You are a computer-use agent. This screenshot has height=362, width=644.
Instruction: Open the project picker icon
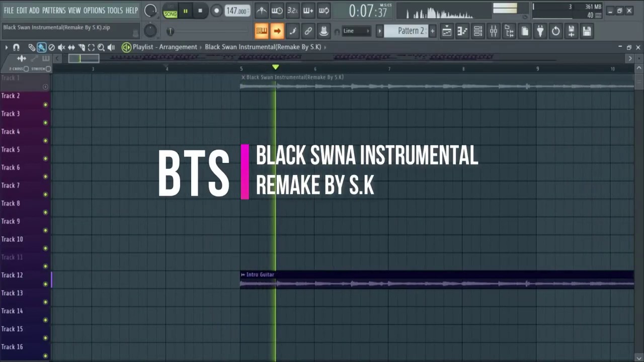coord(525,31)
